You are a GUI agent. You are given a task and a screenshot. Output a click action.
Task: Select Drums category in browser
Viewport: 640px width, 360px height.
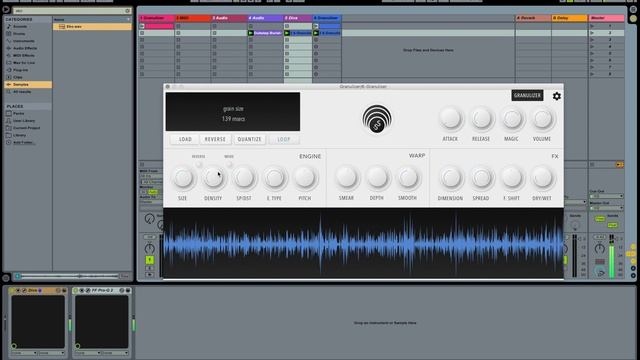tap(20, 34)
